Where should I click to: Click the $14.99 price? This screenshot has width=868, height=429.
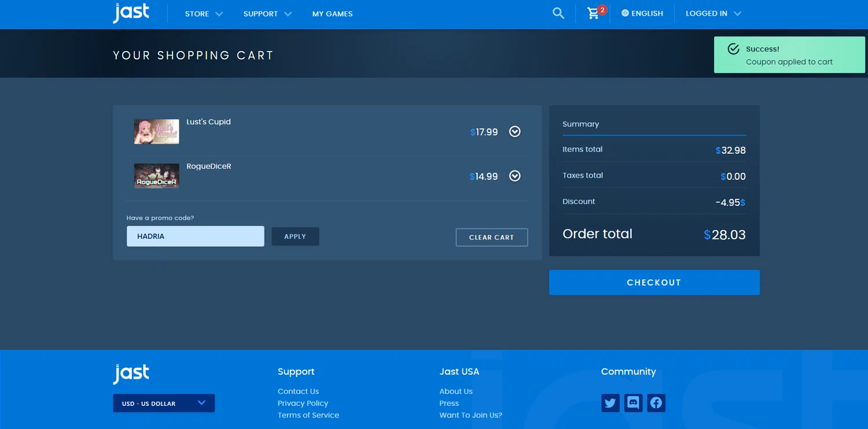484,177
